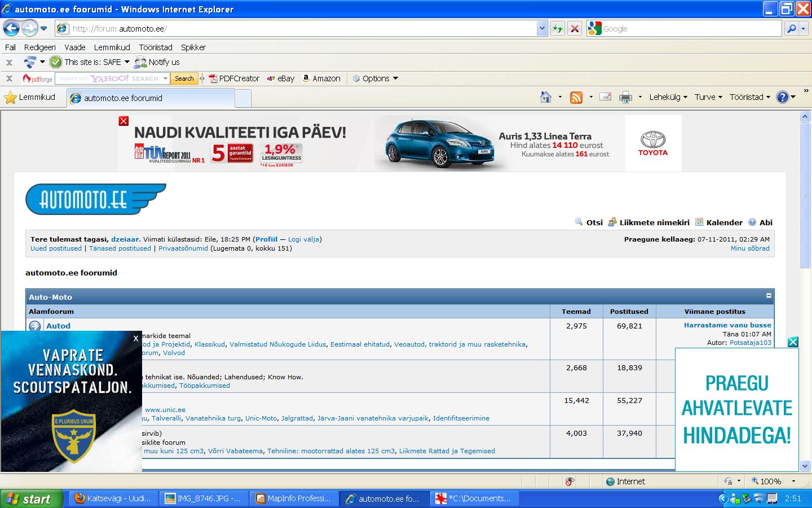Click the Logi välja logout link
This screenshot has height=508, width=812.
tap(303, 239)
